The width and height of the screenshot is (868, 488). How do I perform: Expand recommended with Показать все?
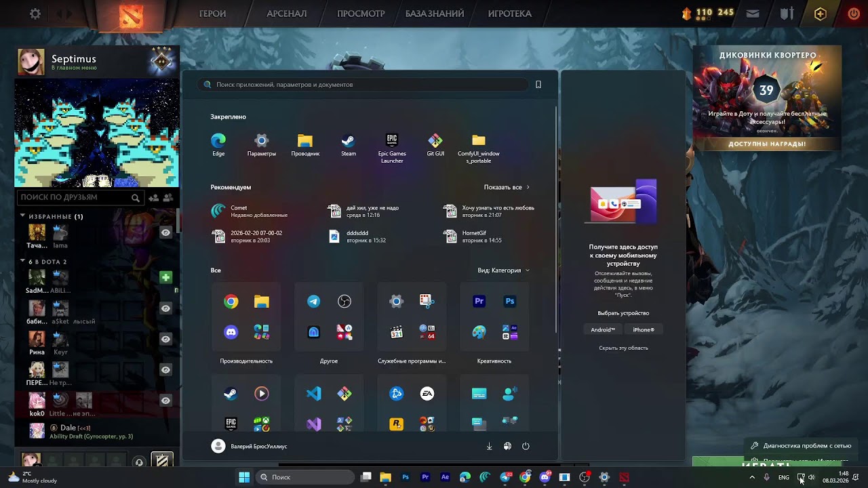(507, 187)
